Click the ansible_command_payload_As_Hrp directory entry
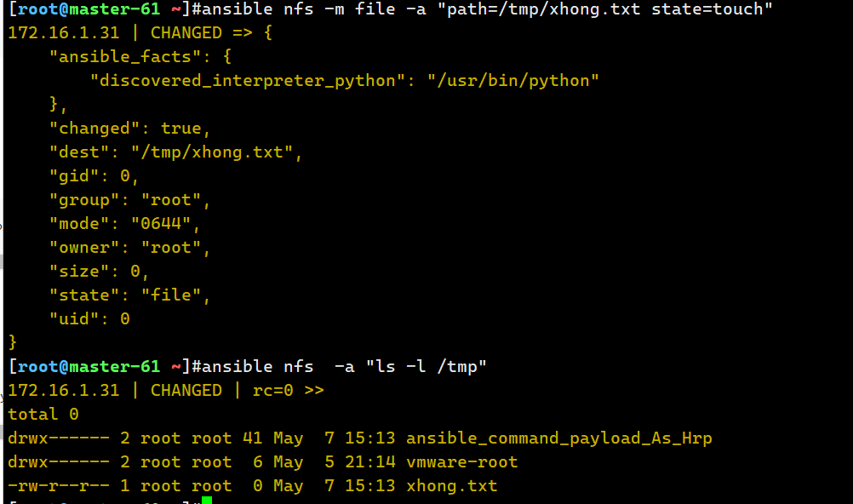 tap(558, 438)
